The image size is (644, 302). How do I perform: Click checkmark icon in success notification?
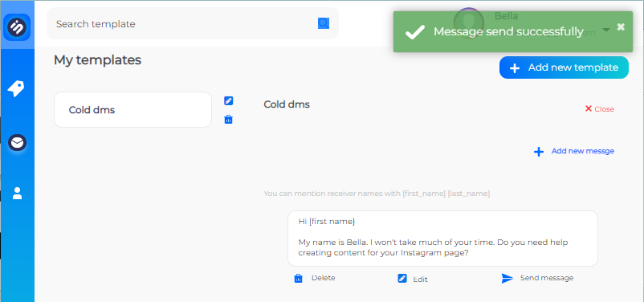coord(415,32)
